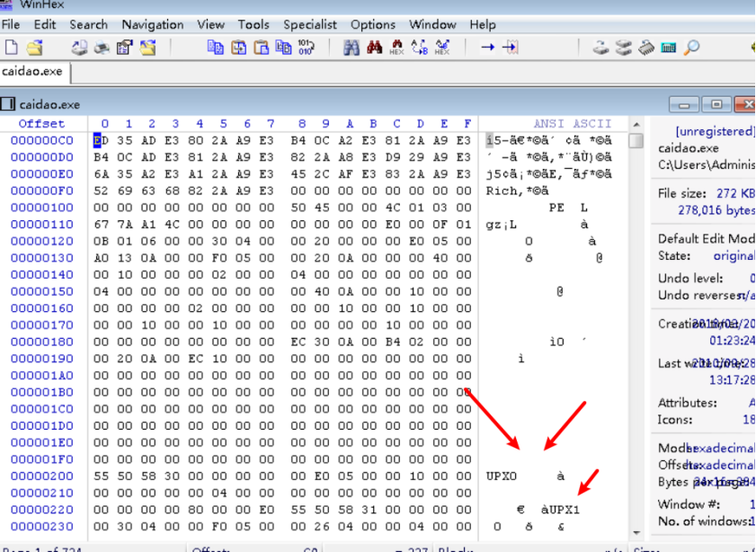Open the Tools menu
The height and width of the screenshot is (552, 756).
pyautogui.click(x=253, y=24)
